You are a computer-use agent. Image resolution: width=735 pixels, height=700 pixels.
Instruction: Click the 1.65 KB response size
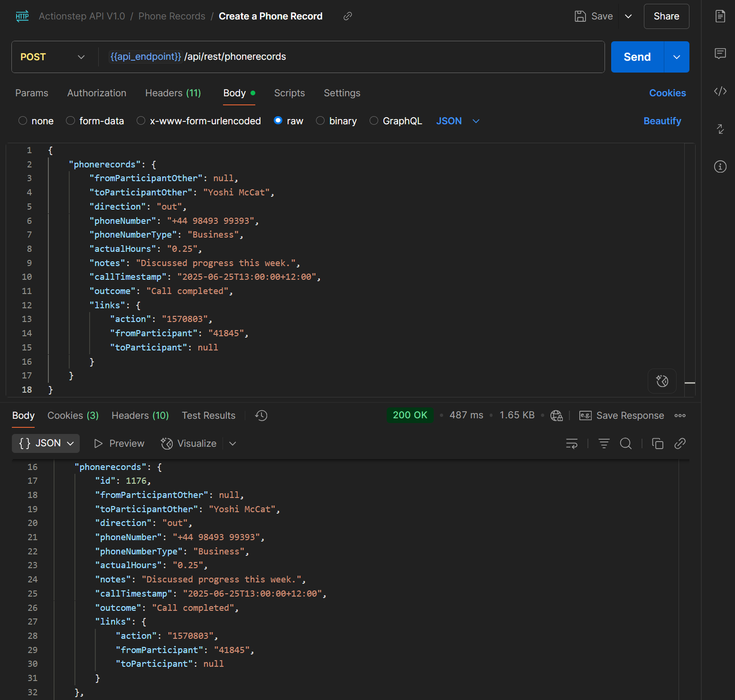tap(517, 415)
